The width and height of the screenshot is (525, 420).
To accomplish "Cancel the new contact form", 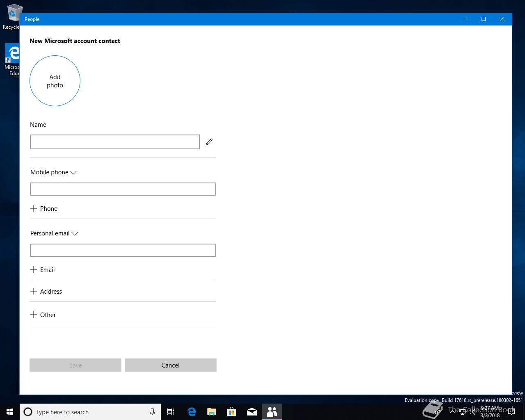I will coord(171,365).
